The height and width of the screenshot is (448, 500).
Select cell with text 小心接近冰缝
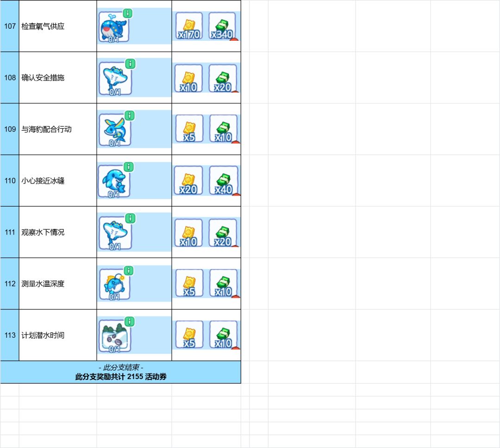58,181
